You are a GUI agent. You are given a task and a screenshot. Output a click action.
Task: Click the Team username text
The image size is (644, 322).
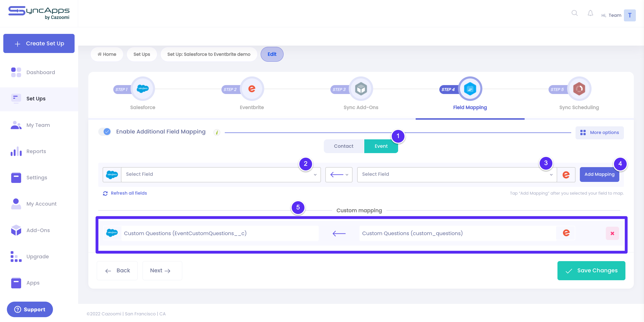(615, 15)
